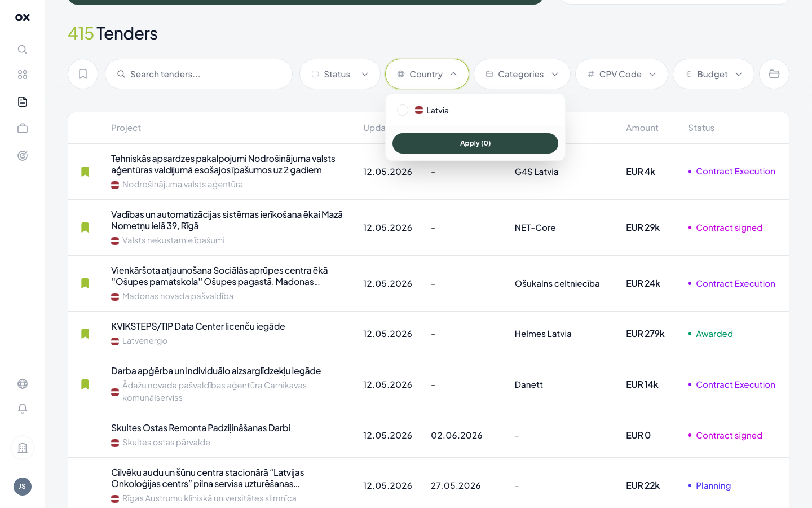Open the JS user avatar
Viewport: 812px width, 508px height.
23,487
